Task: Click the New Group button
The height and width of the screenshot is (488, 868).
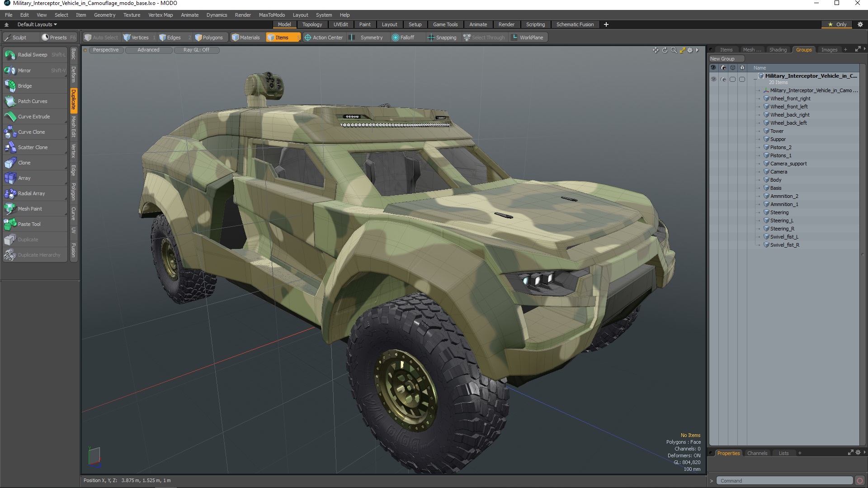Action: [722, 59]
